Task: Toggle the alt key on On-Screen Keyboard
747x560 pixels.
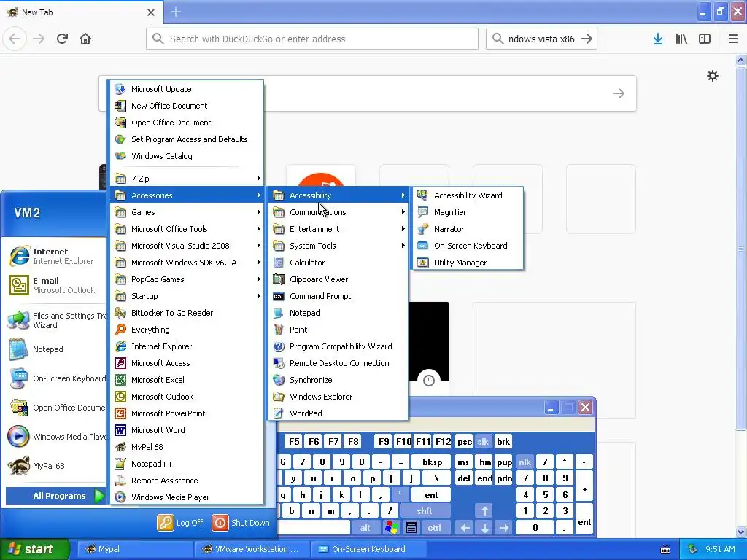Action: click(365, 528)
